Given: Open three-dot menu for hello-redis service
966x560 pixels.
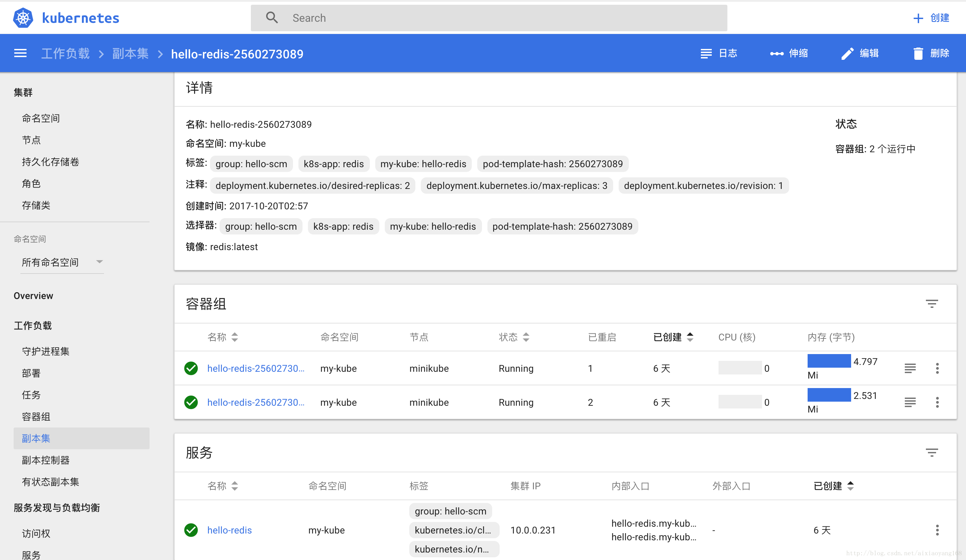Looking at the screenshot, I should coord(938,530).
